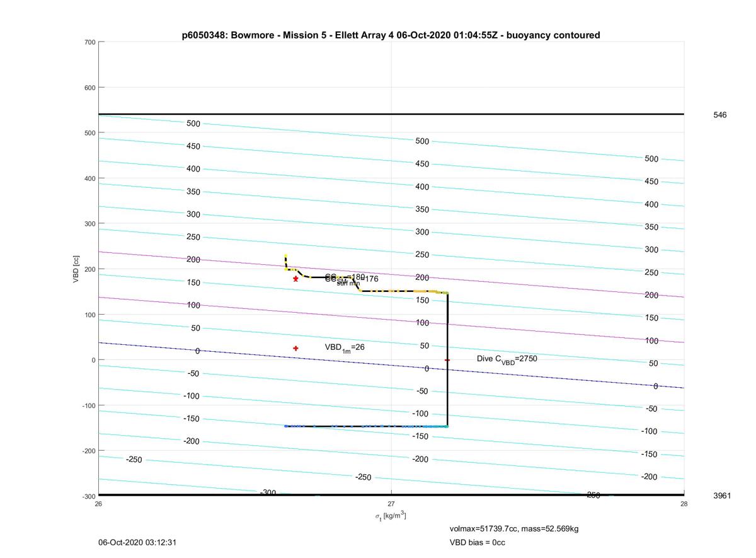Click the x-axis tick label 28
Image resolution: width=756 pixels, height=558 pixels.
pyautogui.click(x=684, y=503)
